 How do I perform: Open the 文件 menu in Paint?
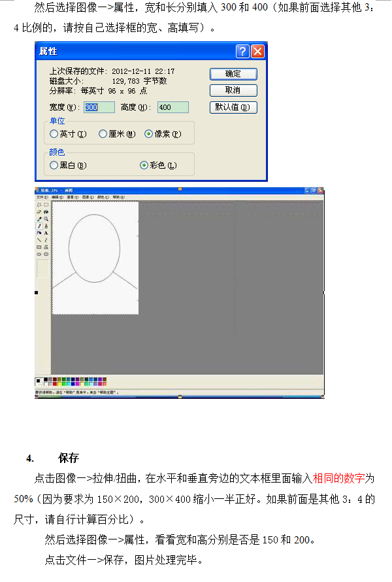pyautogui.click(x=41, y=196)
